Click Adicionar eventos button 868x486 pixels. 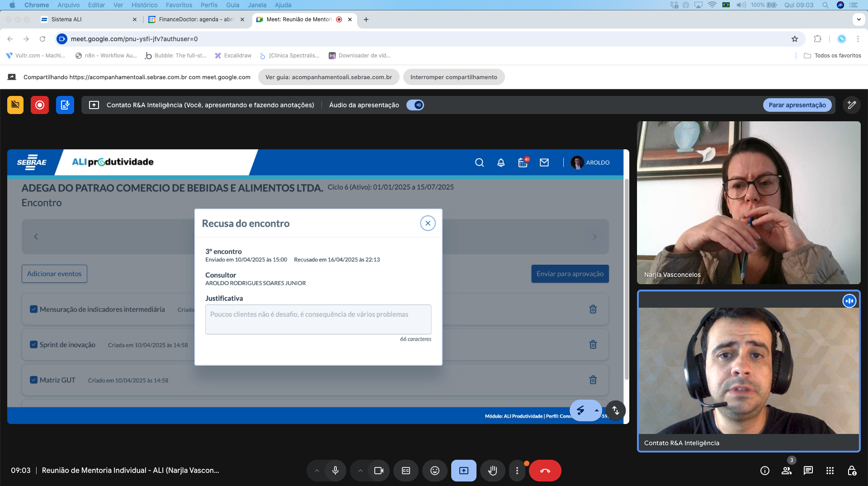54,274
